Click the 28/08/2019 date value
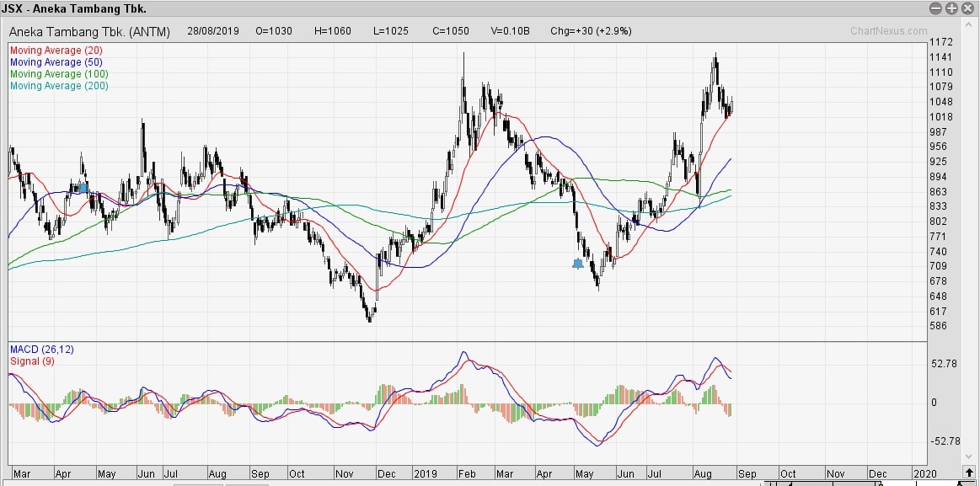The image size is (980, 486). (x=212, y=31)
